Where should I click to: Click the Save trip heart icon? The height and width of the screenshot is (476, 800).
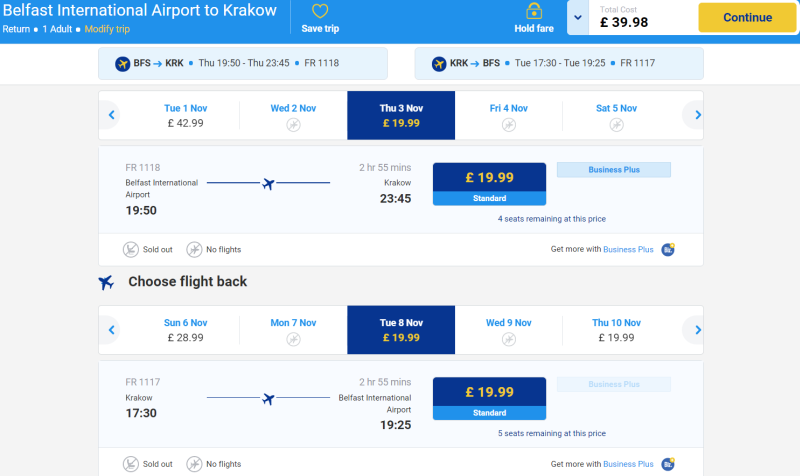(320, 11)
